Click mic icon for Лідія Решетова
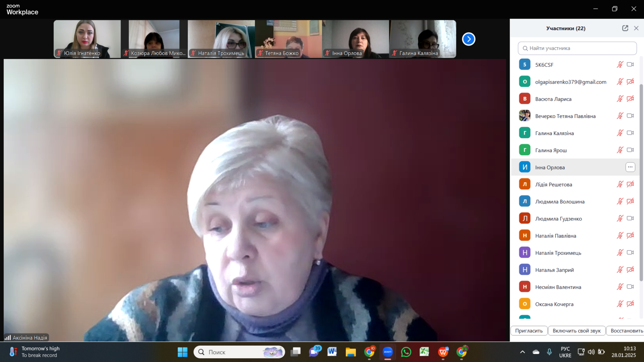The height and width of the screenshot is (362, 644). click(x=620, y=184)
